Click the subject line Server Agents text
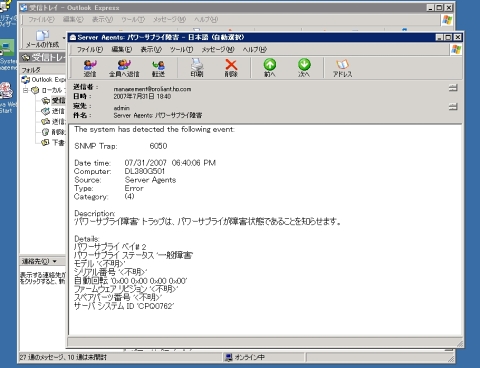 (x=158, y=115)
